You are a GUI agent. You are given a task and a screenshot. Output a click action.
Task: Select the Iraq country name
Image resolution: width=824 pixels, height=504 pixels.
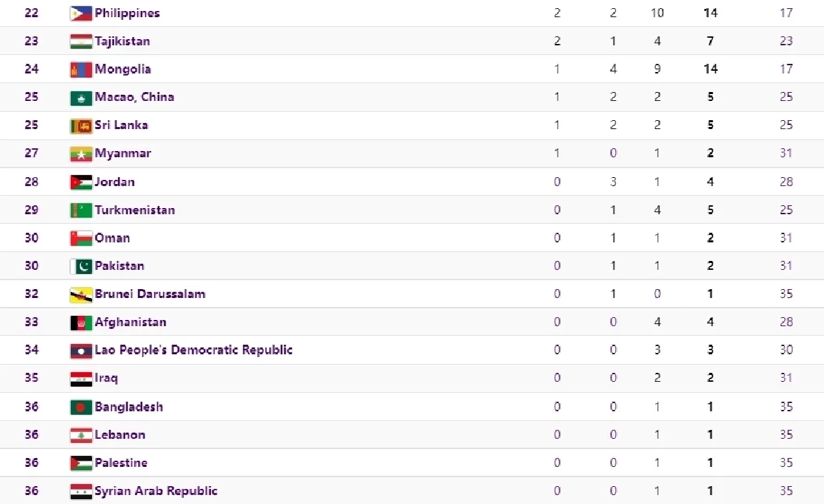click(x=106, y=378)
